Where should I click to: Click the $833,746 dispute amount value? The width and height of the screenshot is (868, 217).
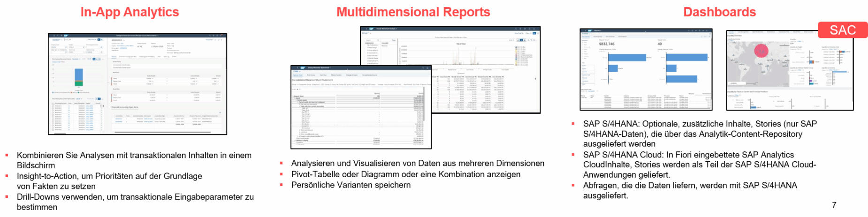(x=607, y=44)
